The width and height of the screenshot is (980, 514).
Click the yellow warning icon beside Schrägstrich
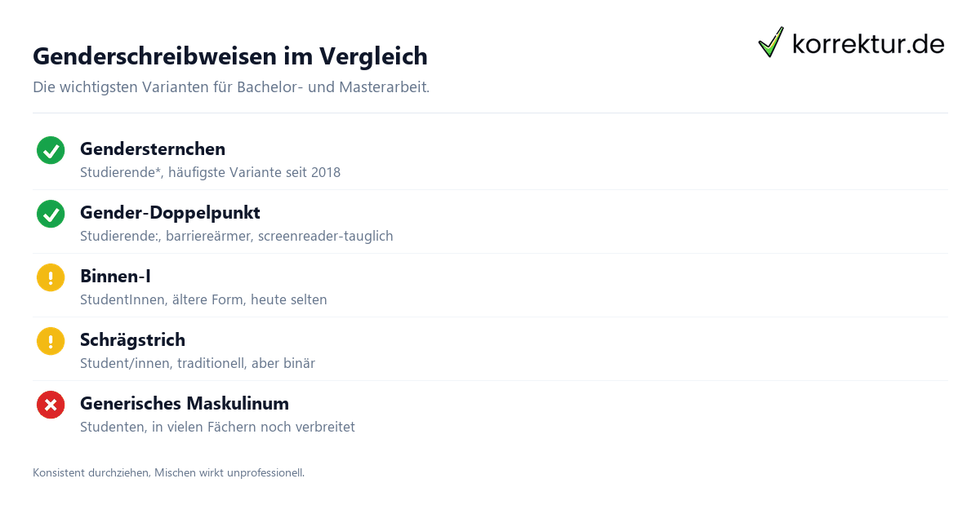(51, 341)
